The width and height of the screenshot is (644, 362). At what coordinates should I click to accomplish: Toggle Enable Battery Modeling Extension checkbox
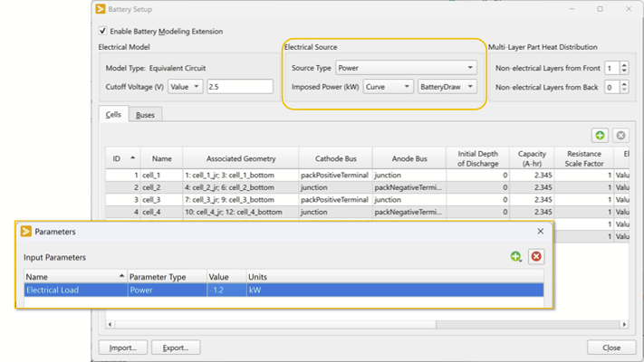[x=102, y=32]
